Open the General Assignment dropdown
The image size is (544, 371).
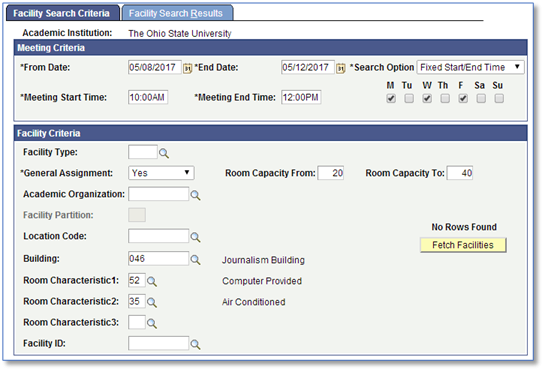tap(161, 173)
